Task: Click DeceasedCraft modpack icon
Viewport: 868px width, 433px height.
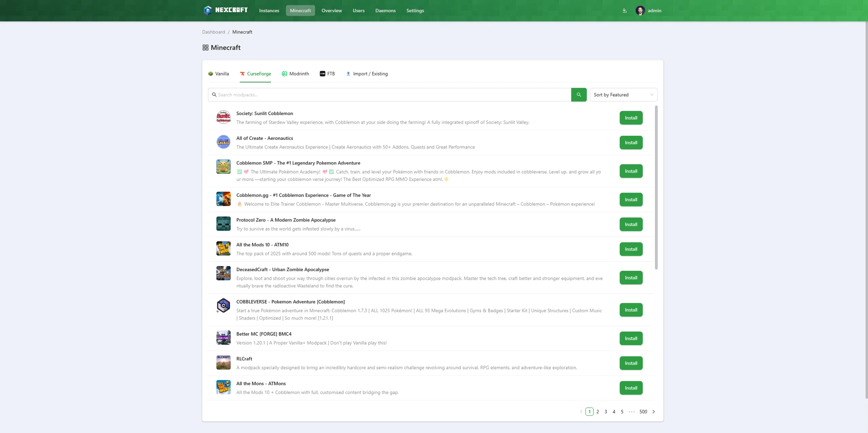Action: coord(223,273)
